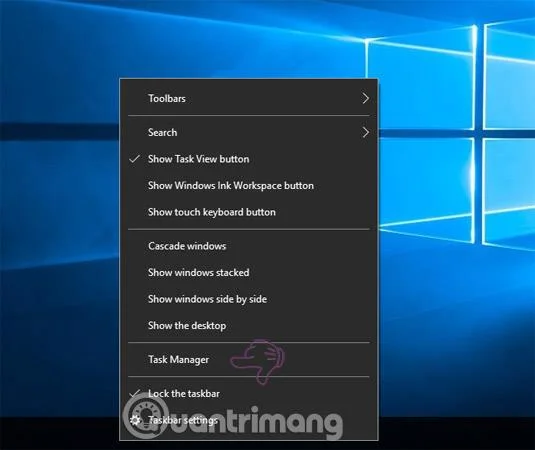Viewport: 535px width, 450px height.
Task: Open the Search submenu entry
Action: (248, 132)
